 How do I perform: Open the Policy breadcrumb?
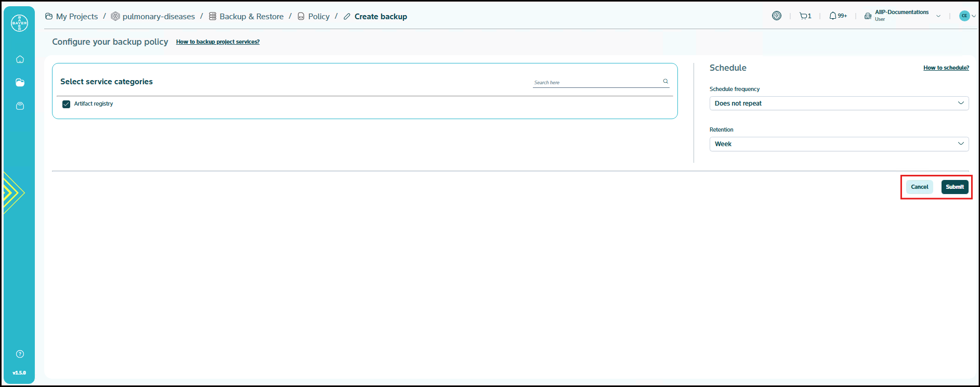[318, 17]
